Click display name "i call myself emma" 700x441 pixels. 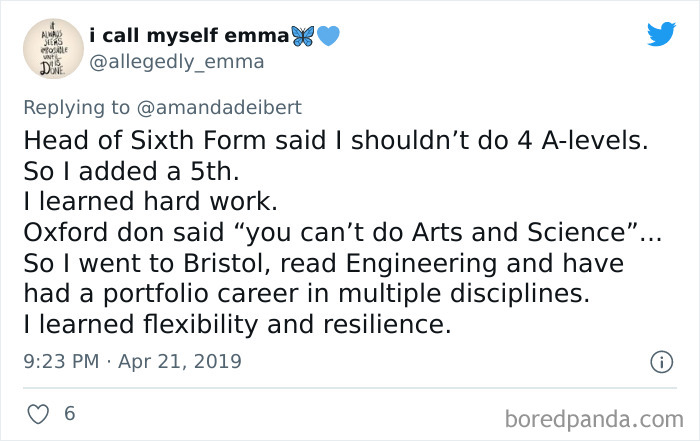coord(188,36)
